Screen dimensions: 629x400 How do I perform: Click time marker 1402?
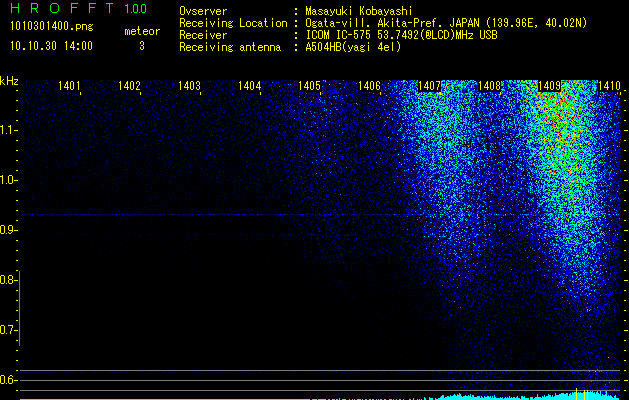(x=129, y=85)
